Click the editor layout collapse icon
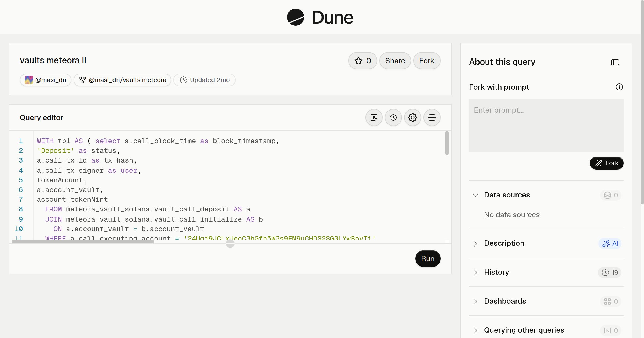Viewport: 644px width, 338px height. point(432,117)
